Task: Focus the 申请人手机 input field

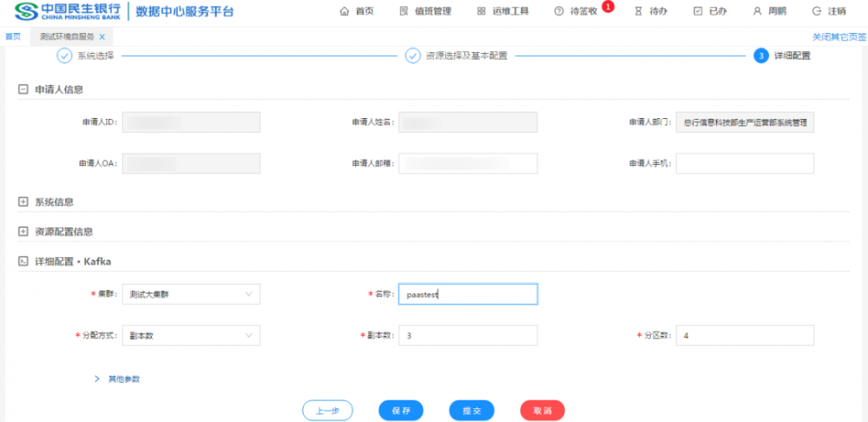Action: tap(745, 163)
